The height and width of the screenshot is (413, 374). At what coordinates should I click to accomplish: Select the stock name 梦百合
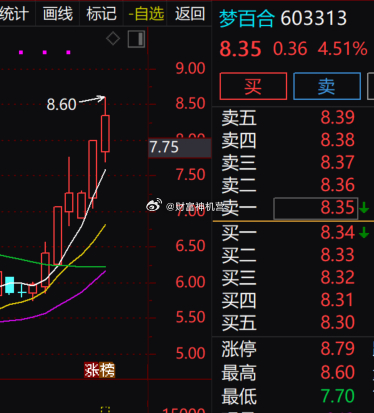coord(247,18)
